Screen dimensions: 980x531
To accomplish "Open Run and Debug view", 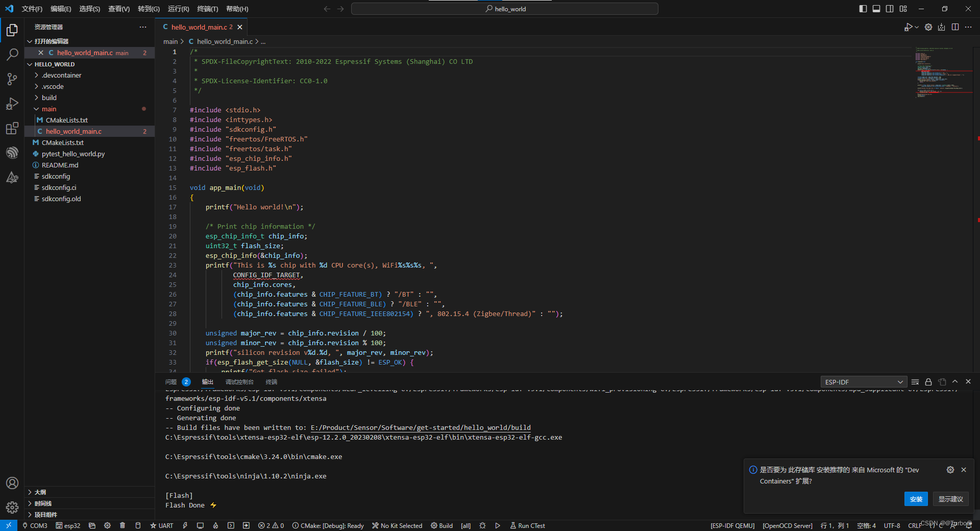I will coord(12,104).
